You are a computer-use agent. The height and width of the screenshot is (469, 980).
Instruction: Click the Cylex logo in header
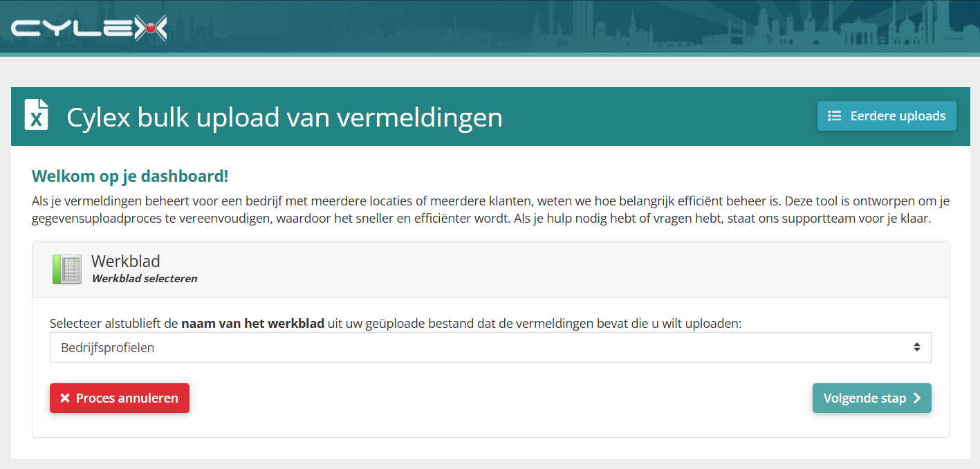click(89, 28)
